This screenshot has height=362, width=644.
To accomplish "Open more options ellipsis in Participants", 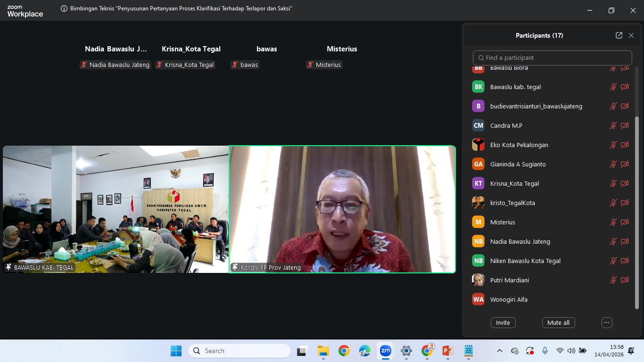I will (607, 322).
